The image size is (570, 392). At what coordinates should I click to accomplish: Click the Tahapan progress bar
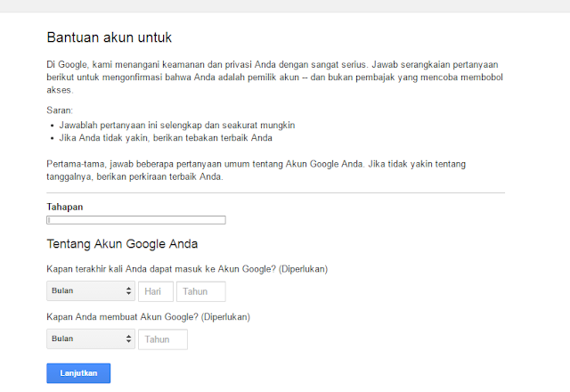pyautogui.click(x=136, y=220)
